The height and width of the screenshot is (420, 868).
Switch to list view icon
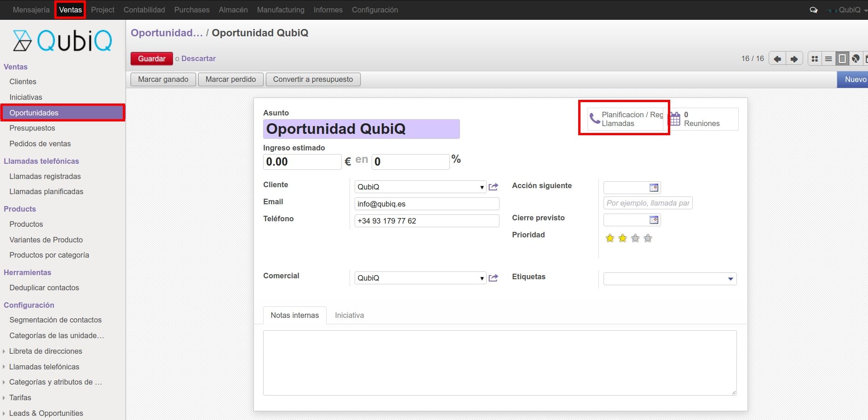[828, 59]
